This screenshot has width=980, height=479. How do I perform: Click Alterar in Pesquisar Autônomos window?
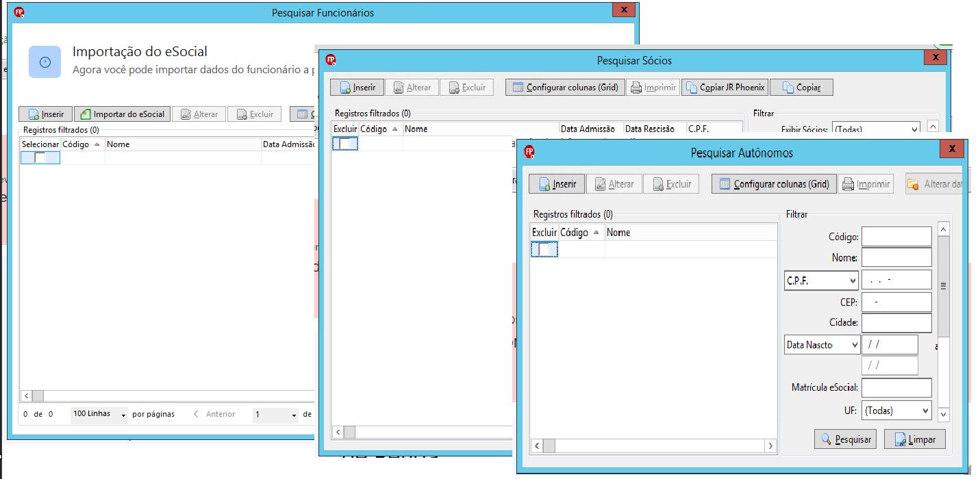pos(614,184)
